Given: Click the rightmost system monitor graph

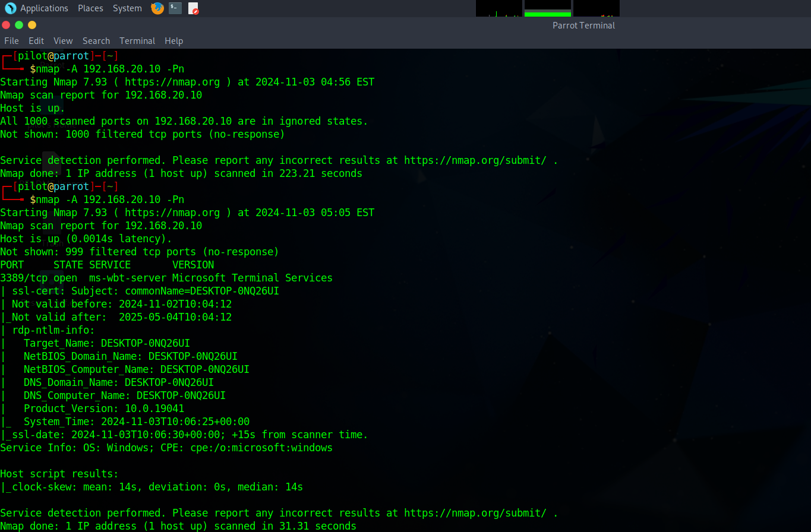Looking at the screenshot, I should point(596,8).
